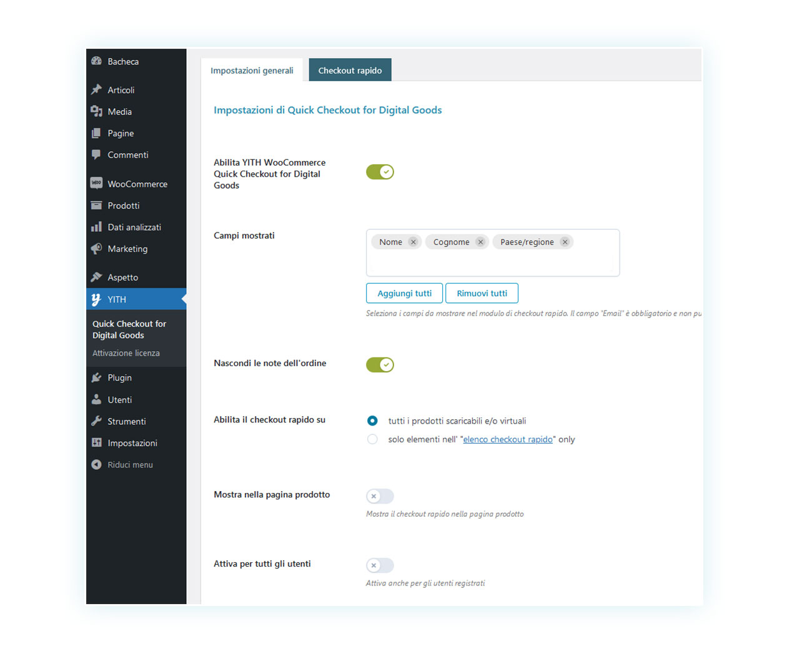Click the Paese/regione tag label

click(527, 242)
